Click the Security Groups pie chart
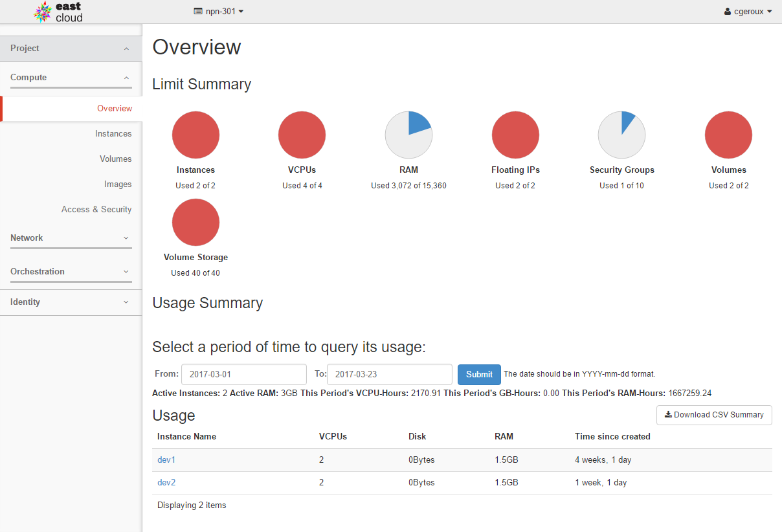The image size is (782, 532). (621, 135)
